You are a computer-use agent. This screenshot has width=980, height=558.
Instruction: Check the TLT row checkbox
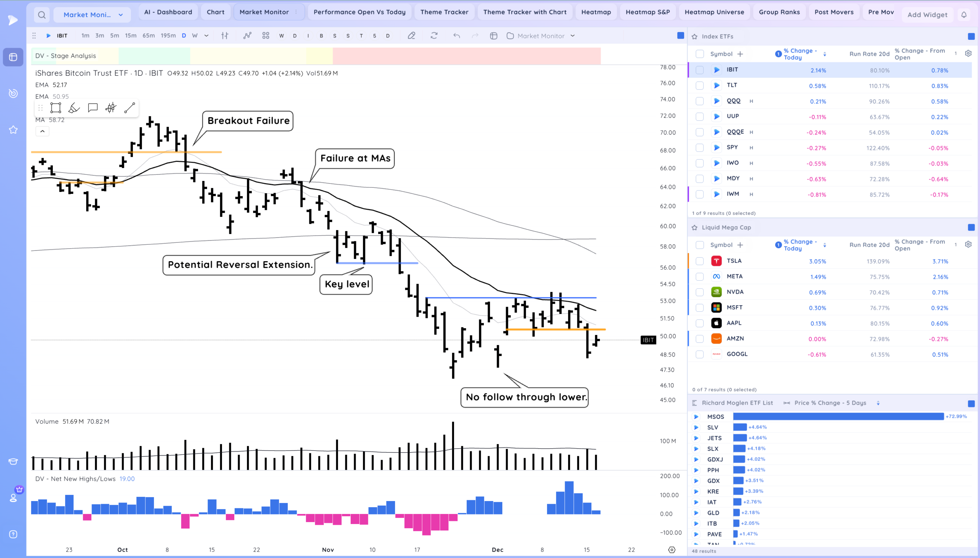click(x=700, y=85)
